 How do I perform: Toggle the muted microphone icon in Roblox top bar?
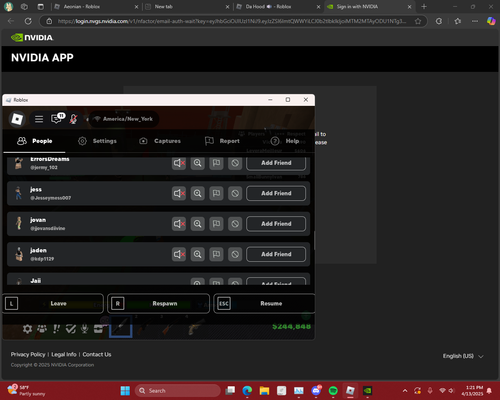click(73, 119)
